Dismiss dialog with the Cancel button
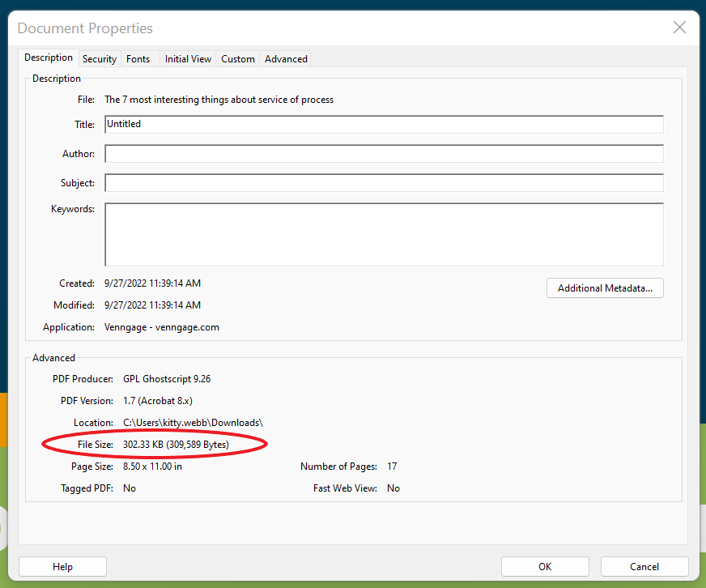 point(644,567)
